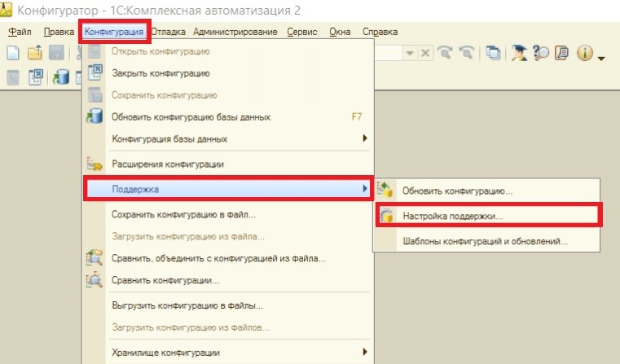Expand Конфигурация базы данных submenu
The image size is (620, 364).
228,138
